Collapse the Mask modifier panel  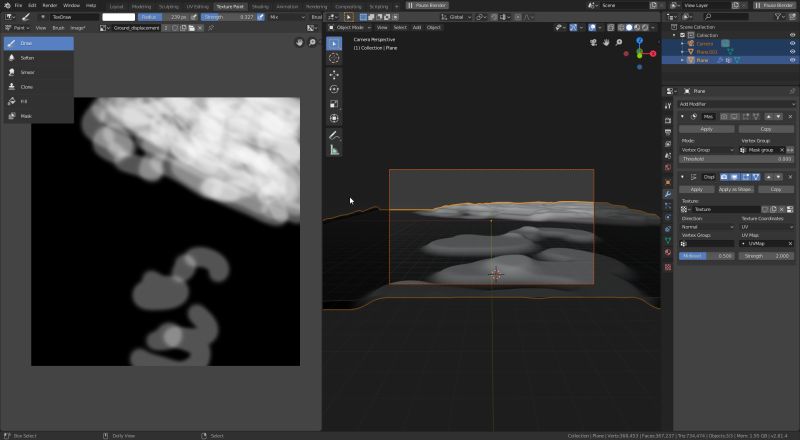coord(683,117)
